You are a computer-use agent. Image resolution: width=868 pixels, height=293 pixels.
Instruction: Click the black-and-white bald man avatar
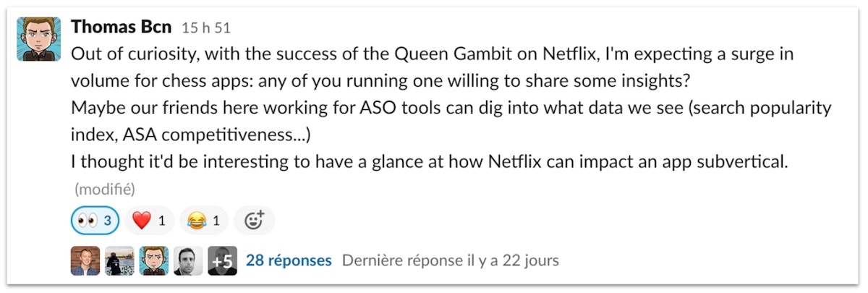pyautogui.click(x=188, y=260)
